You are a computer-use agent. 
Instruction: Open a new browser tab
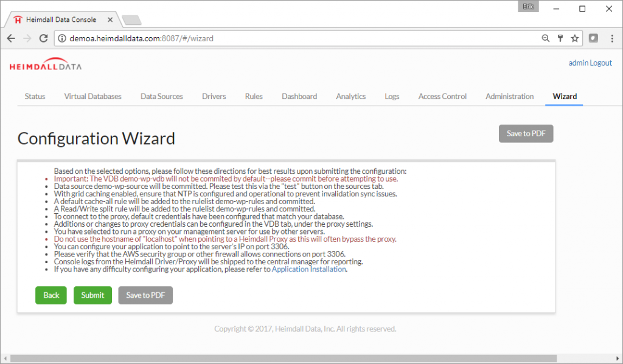pyautogui.click(x=131, y=20)
